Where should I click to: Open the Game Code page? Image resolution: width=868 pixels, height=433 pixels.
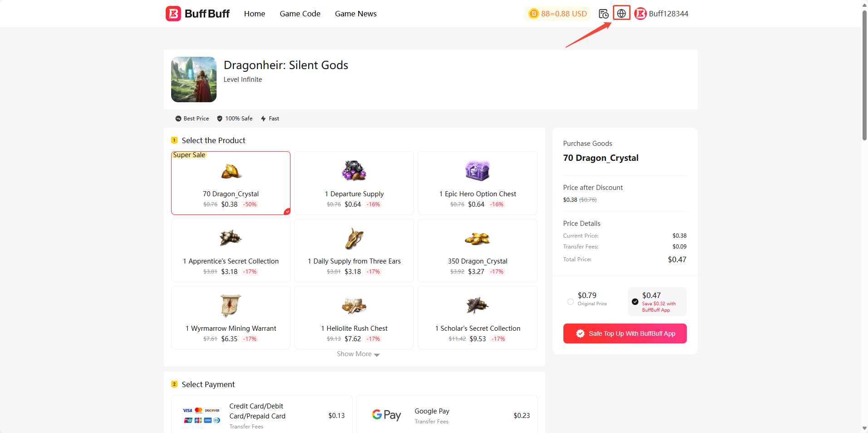(300, 14)
